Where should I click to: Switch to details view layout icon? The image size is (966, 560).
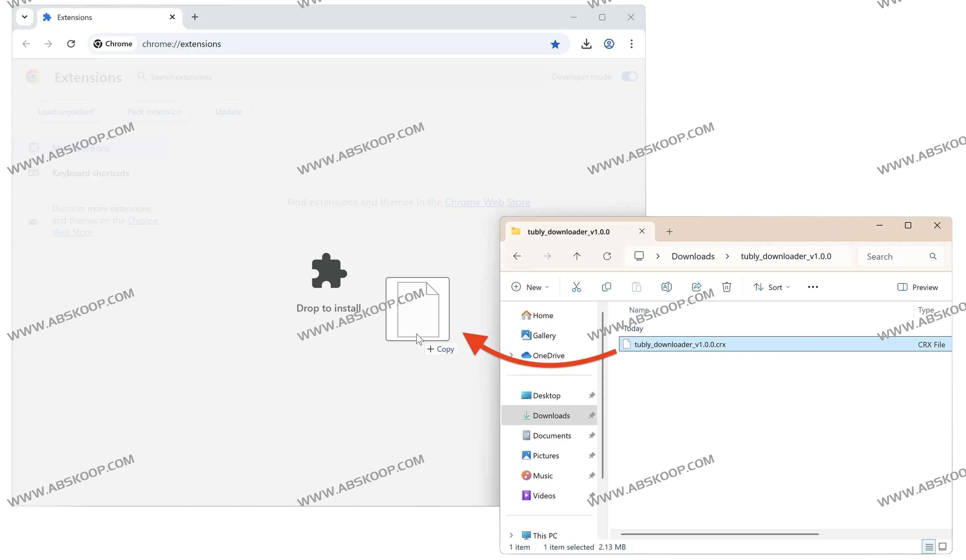click(x=929, y=547)
